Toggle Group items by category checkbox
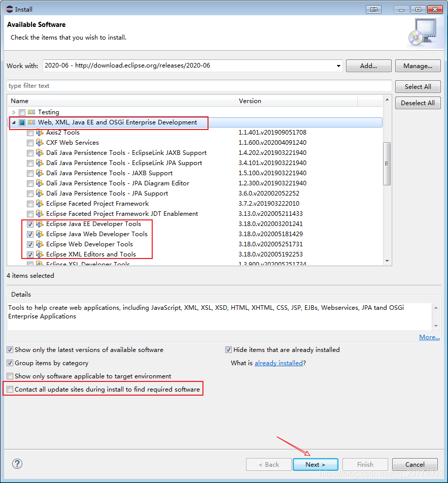 pos(10,363)
